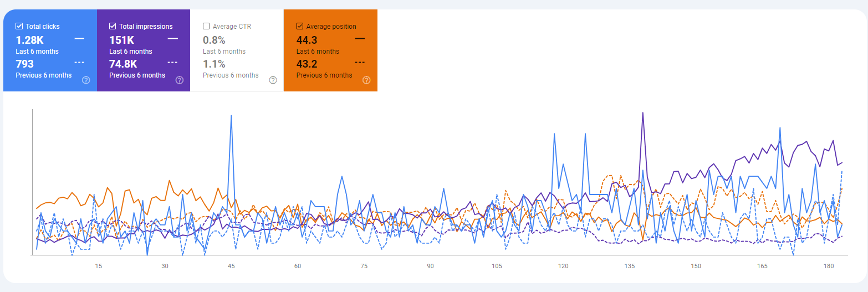Open the Average CTR help question mark

pos(273,80)
